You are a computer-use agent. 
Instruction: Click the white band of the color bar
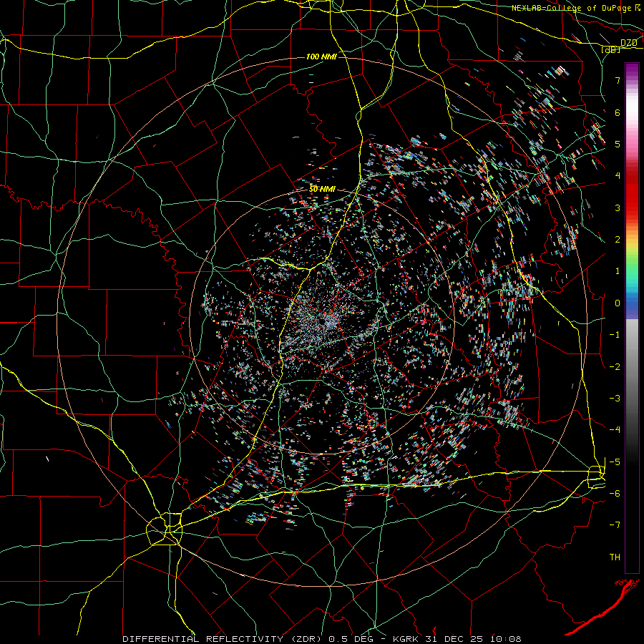pyautogui.click(x=632, y=107)
